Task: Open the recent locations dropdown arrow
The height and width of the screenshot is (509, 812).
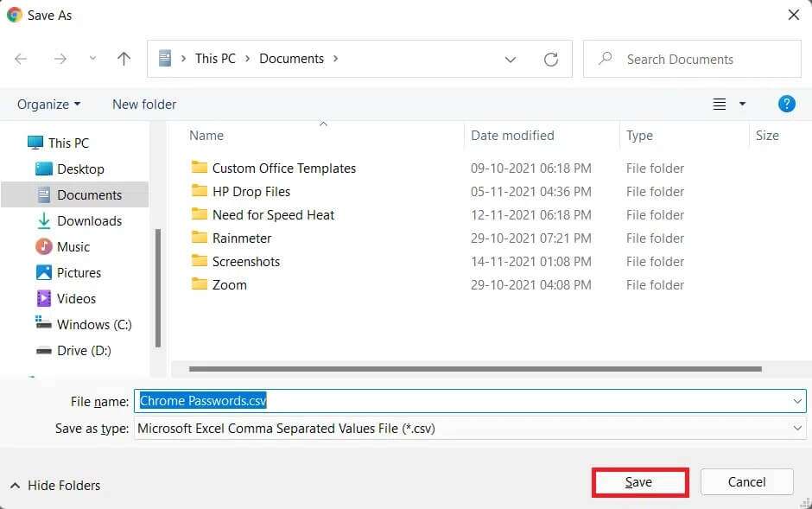Action: 92,59
